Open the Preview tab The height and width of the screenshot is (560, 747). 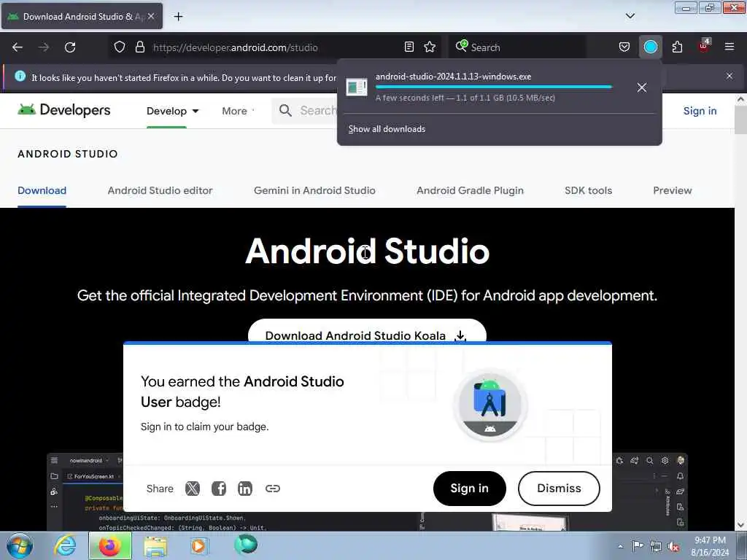[x=672, y=190]
